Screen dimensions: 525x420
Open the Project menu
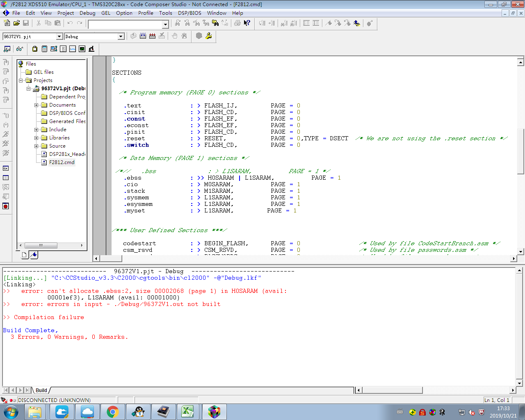66,13
